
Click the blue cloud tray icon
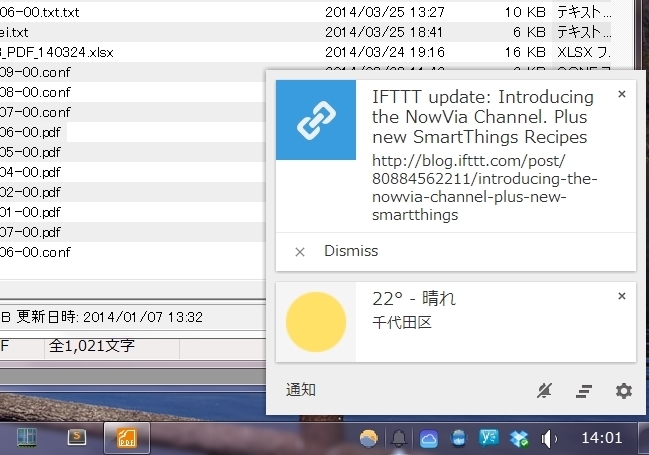429,438
